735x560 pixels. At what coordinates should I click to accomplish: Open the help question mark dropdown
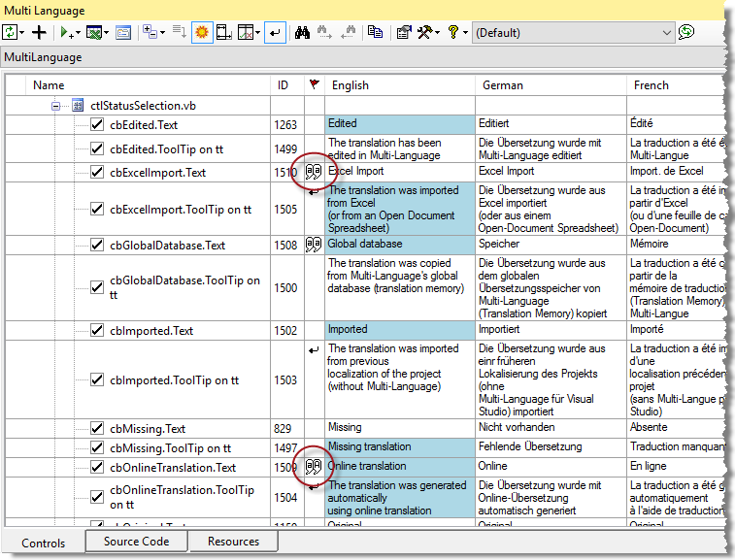465,33
